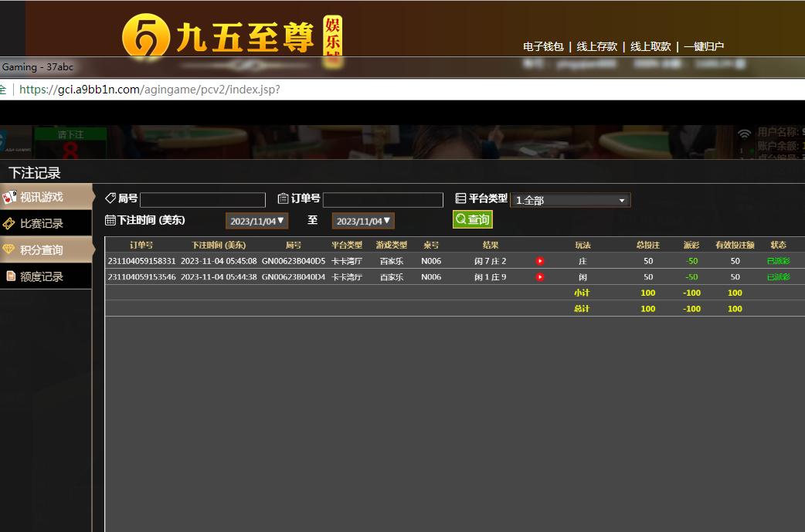The width and height of the screenshot is (805, 532).
Task: Click the ticket icon beside 比赛记录
Action: (x=8, y=224)
